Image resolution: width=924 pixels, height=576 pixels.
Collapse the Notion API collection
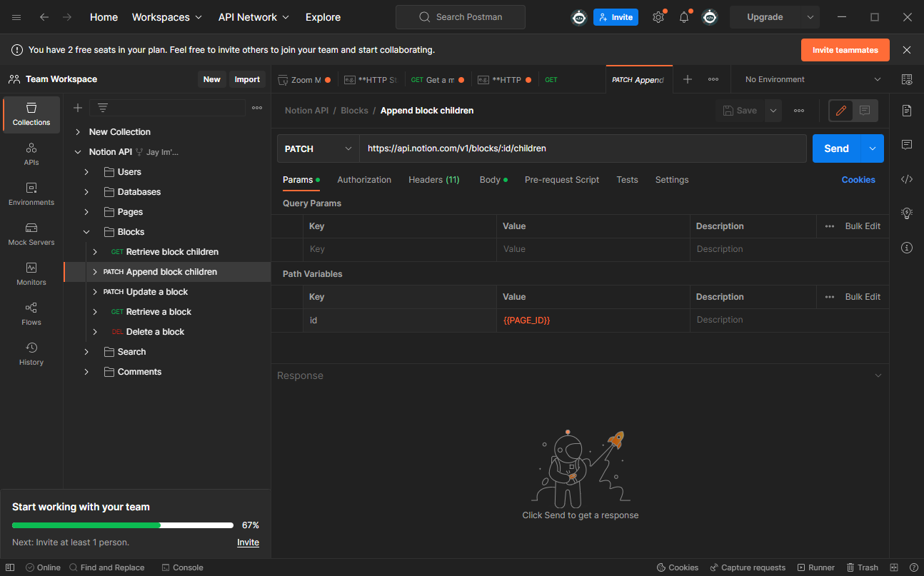(x=78, y=152)
